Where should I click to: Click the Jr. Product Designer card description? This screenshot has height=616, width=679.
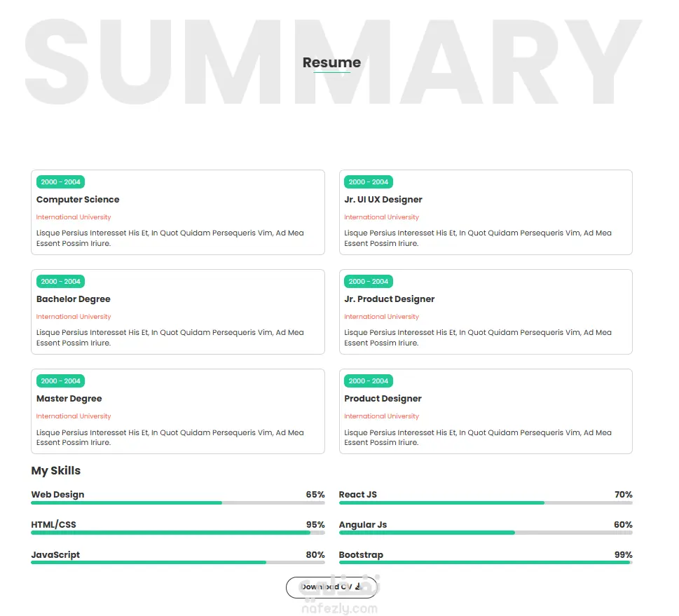click(x=477, y=338)
